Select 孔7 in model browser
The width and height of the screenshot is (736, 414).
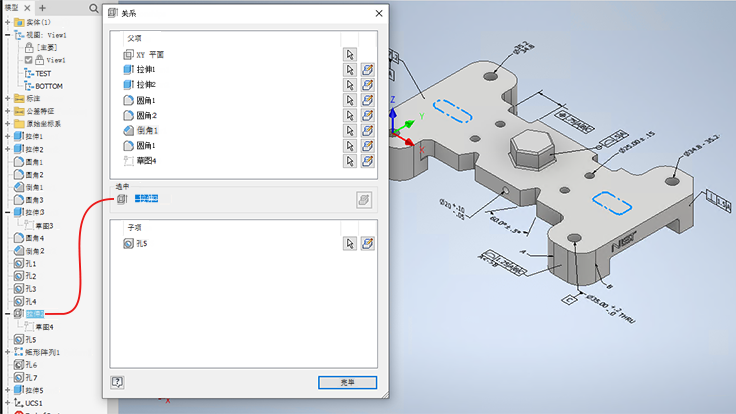31,377
